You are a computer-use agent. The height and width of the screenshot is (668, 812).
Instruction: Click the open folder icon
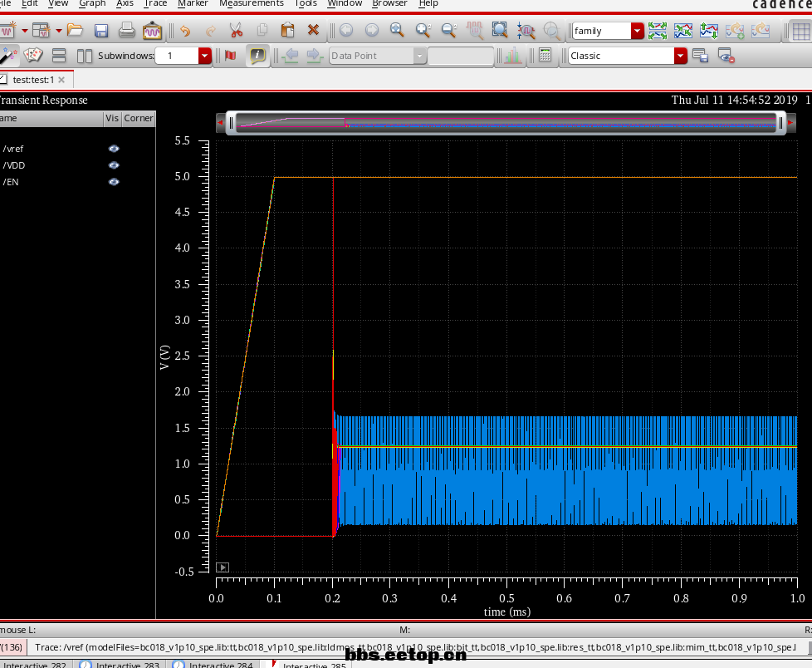pyautogui.click(x=76, y=31)
